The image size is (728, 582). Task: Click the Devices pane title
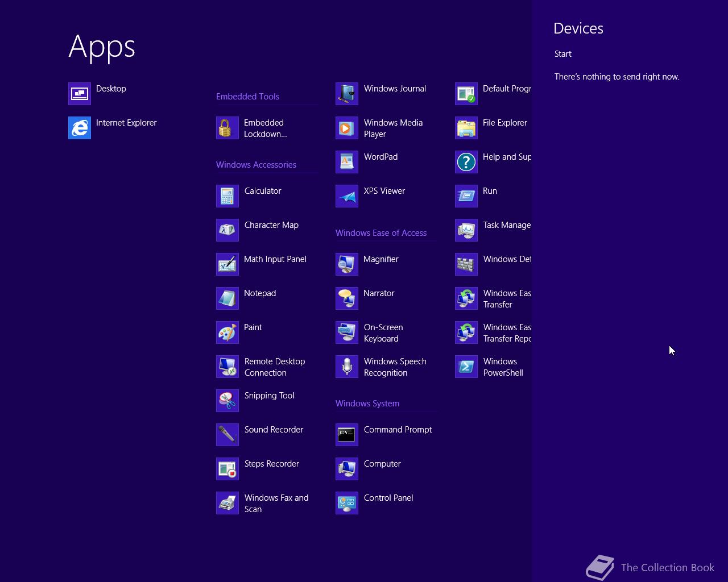[x=578, y=28]
